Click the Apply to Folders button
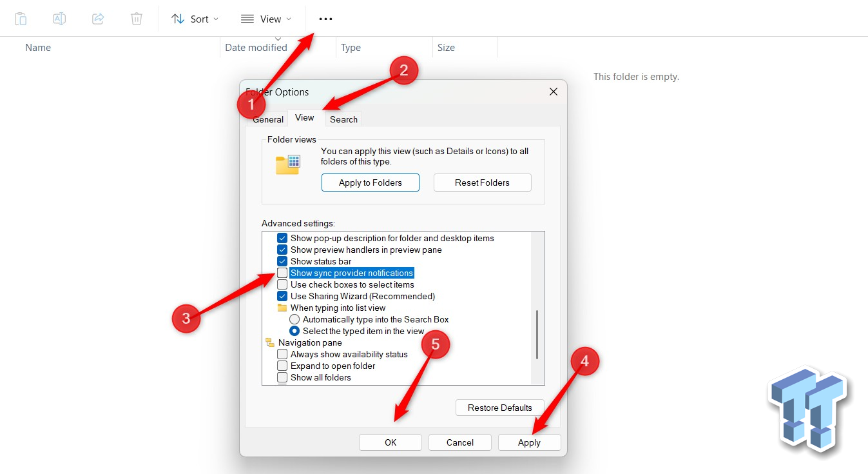Viewport: 868px width, 474px height. coord(370,183)
